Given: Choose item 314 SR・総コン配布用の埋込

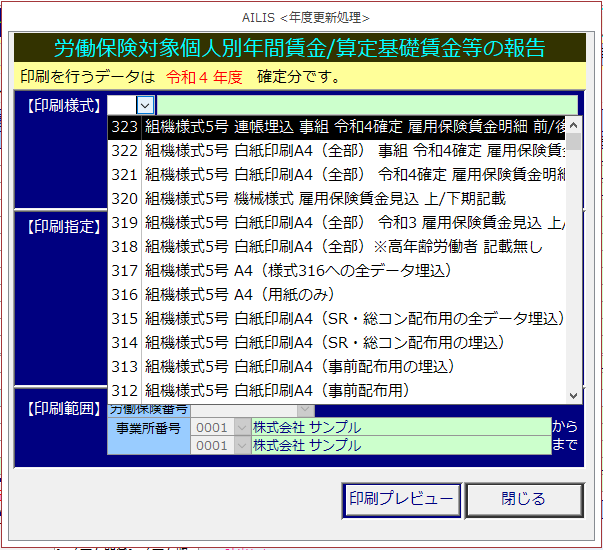Looking at the screenshot, I should pos(340,343).
